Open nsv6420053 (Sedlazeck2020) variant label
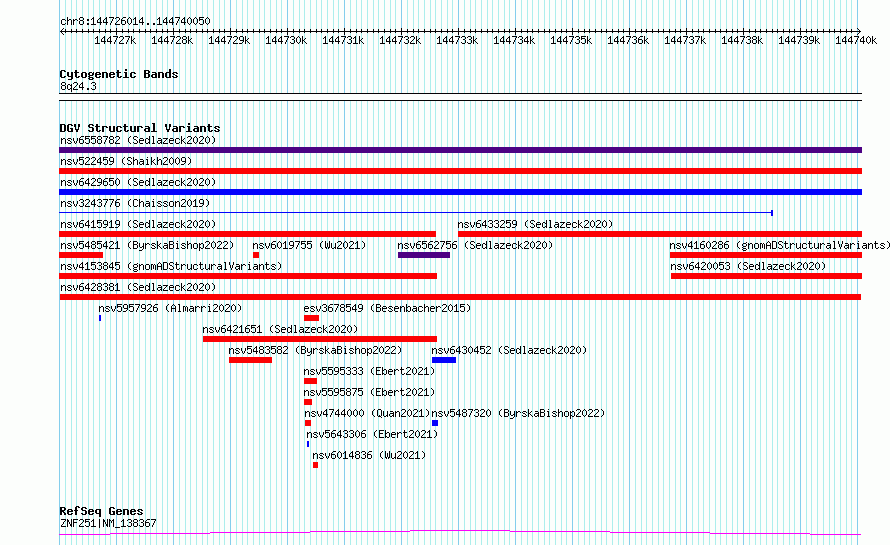 click(x=748, y=266)
